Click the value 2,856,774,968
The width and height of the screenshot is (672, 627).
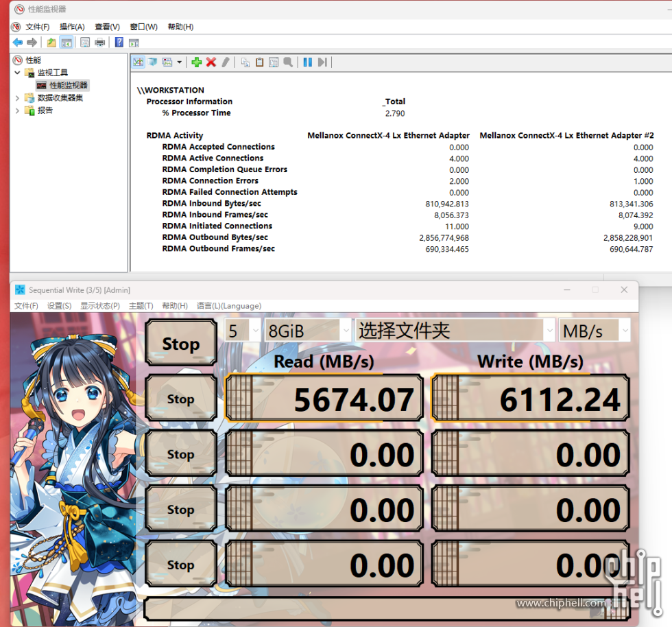point(444,237)
